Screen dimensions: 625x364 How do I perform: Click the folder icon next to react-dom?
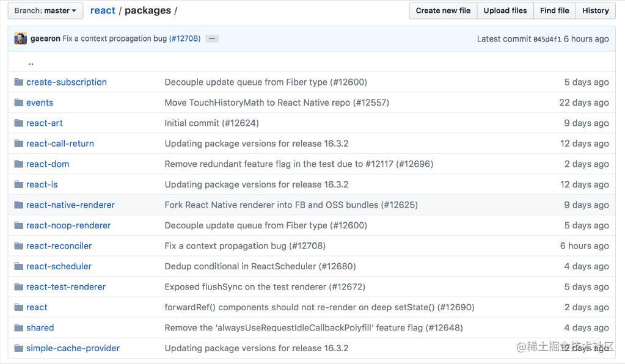coord(18,164)
